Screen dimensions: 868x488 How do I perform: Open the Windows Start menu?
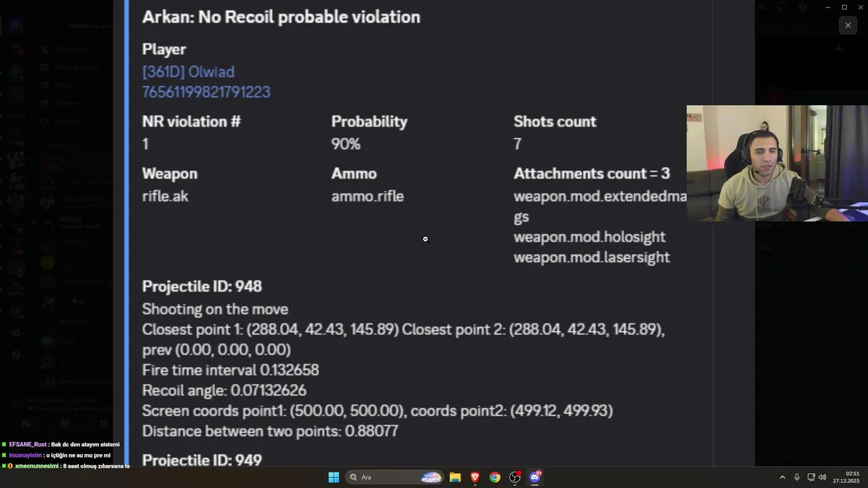(x=334, y=477)
